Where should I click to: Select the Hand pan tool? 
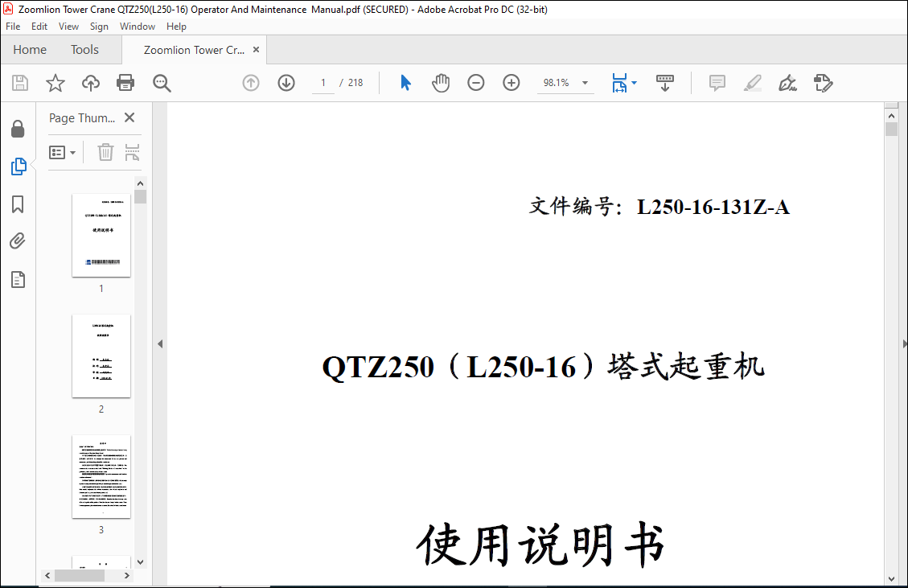point(441,83)
